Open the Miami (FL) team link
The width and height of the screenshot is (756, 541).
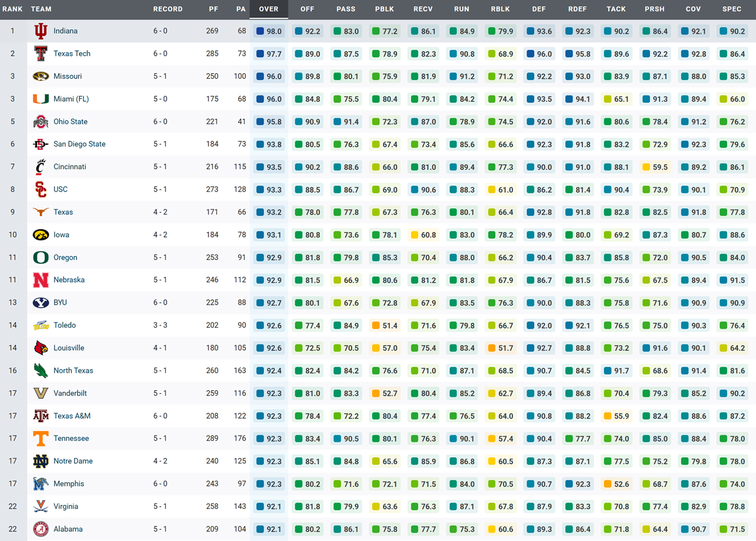[x=71, y=99]
